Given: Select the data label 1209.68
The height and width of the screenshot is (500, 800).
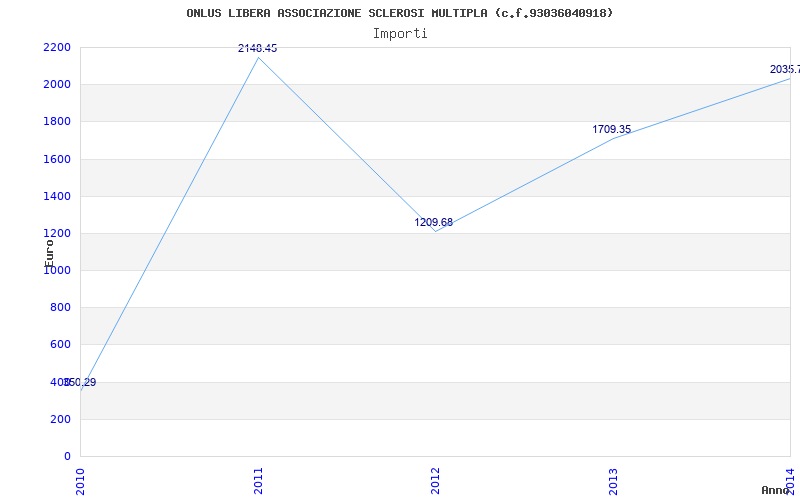Looking at the screenshot, I should [434, 222].
